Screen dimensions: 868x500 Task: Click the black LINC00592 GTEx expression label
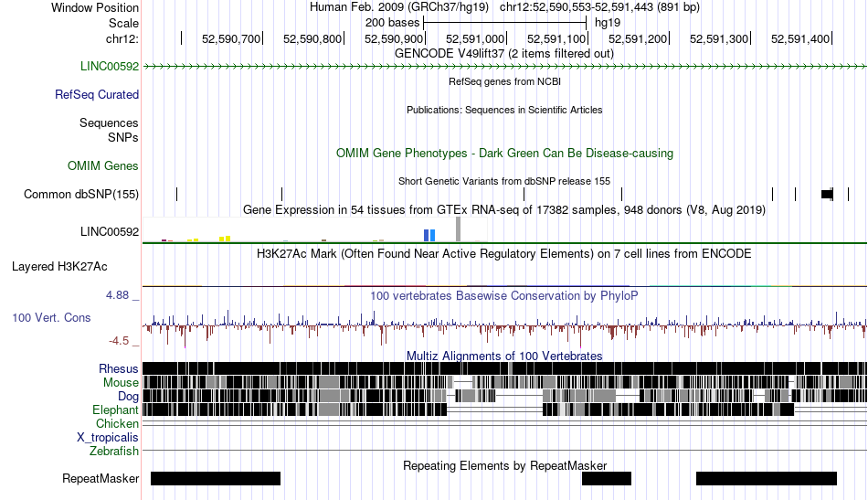[110, 232]
